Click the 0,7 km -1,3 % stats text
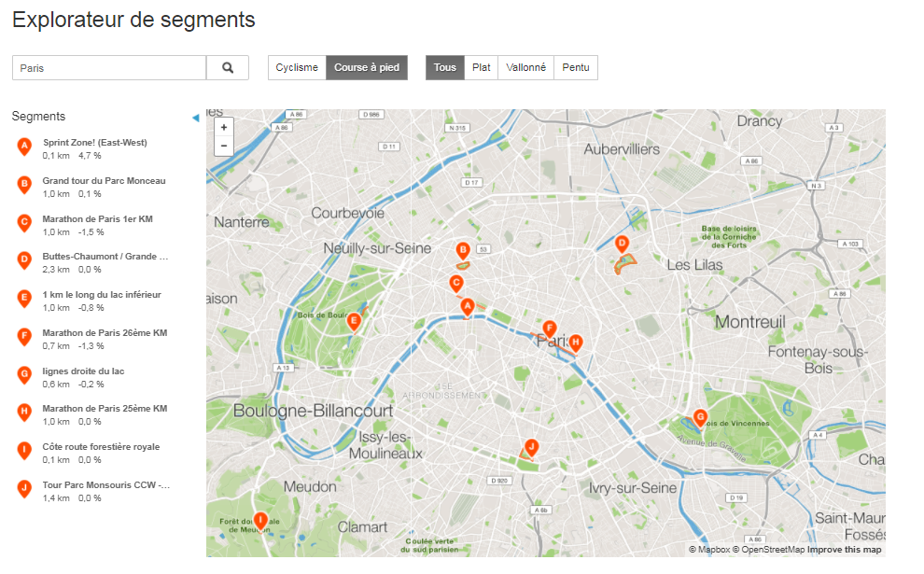The image size is (924, 574). [73, 346]
